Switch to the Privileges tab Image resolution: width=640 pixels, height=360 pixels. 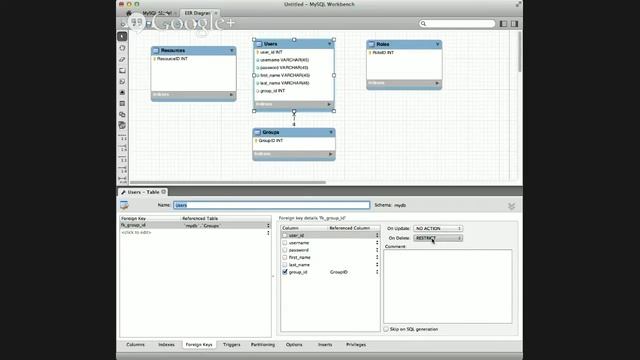pyautogui.click(x=356, y=345)
